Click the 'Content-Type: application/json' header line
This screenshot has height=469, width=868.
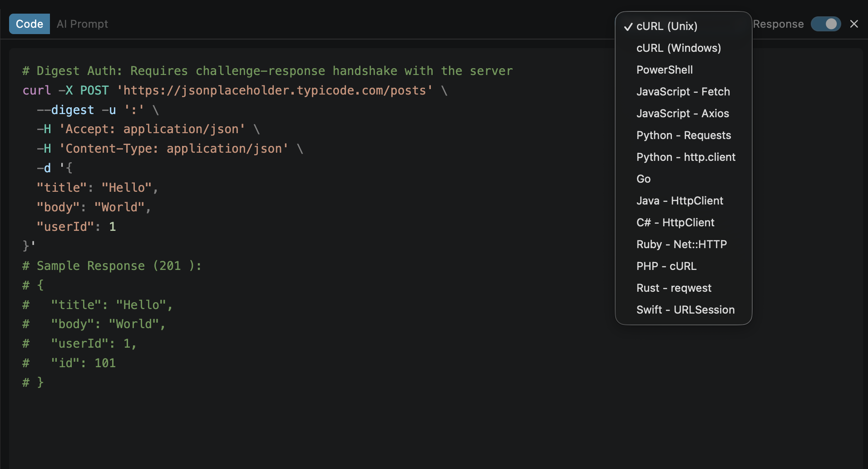click(x=170, y=149)
